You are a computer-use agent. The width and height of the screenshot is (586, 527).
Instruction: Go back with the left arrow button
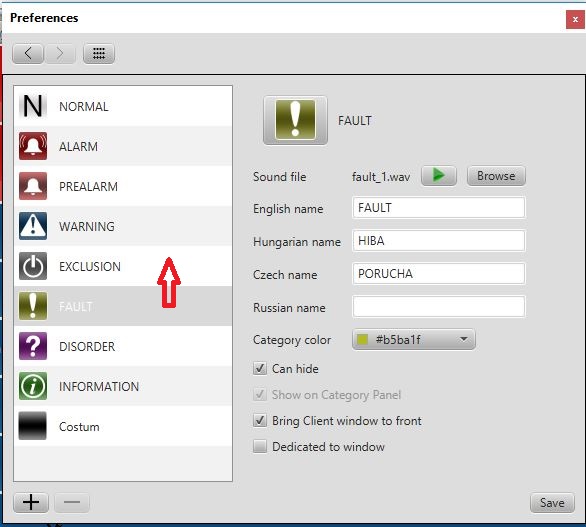coord(28,53)
